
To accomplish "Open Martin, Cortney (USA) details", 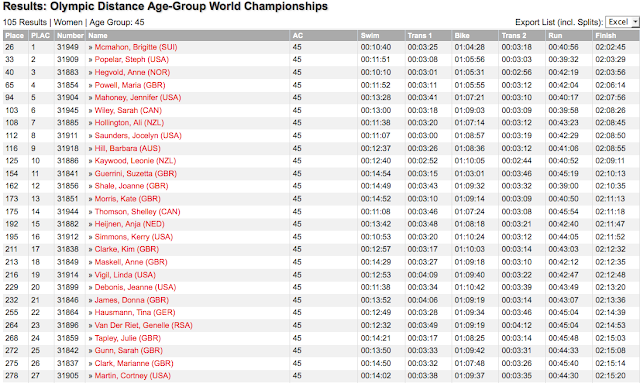I will [x=132, y=376].
